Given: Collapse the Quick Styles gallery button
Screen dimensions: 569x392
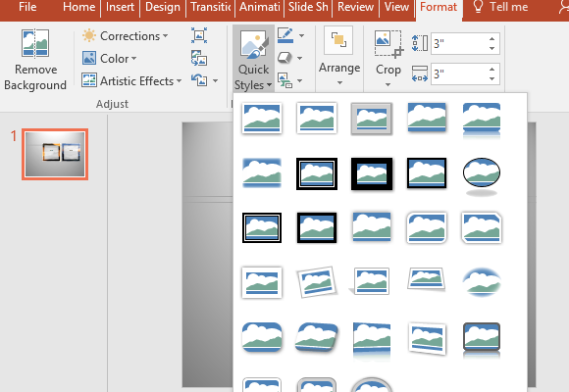Looking at the screenshot, I should pyautogui.click(x=253, y=59).
